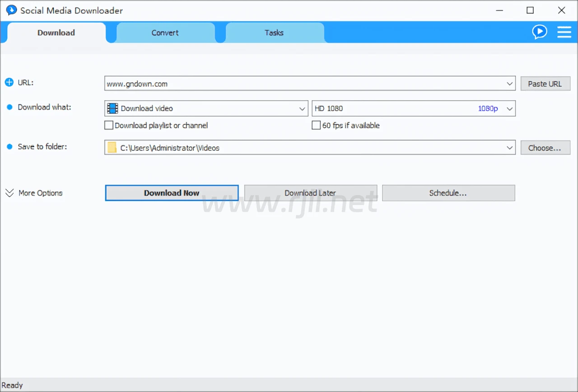Click the blue plus icon beside URL
Viewport: 578px width, 392px height.
coord(9,82)
